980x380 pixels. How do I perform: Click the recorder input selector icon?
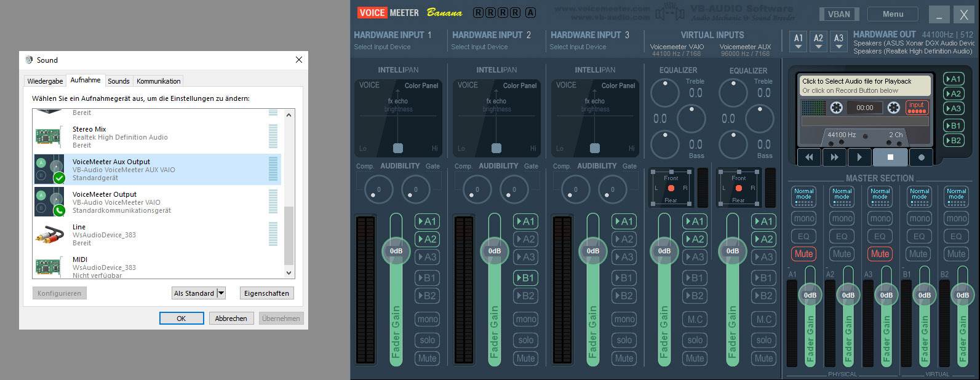tap(917, 108)
